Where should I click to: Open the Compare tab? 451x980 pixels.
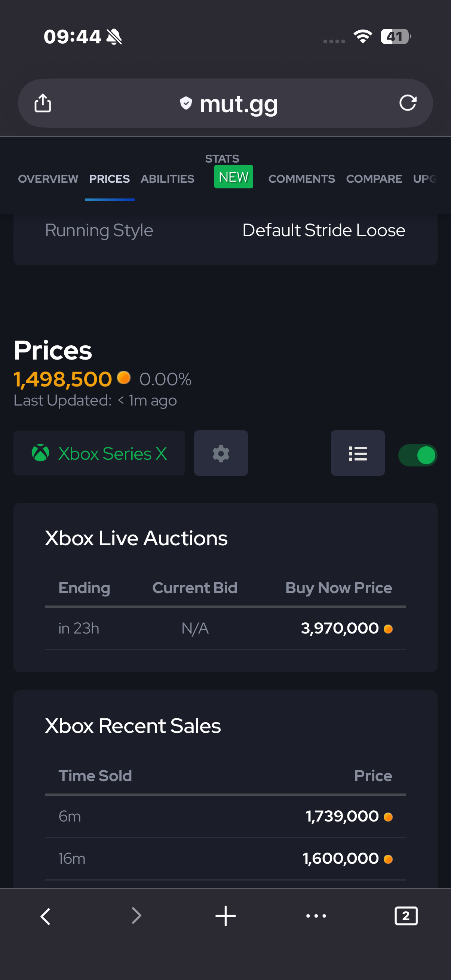tap(374, 179)
